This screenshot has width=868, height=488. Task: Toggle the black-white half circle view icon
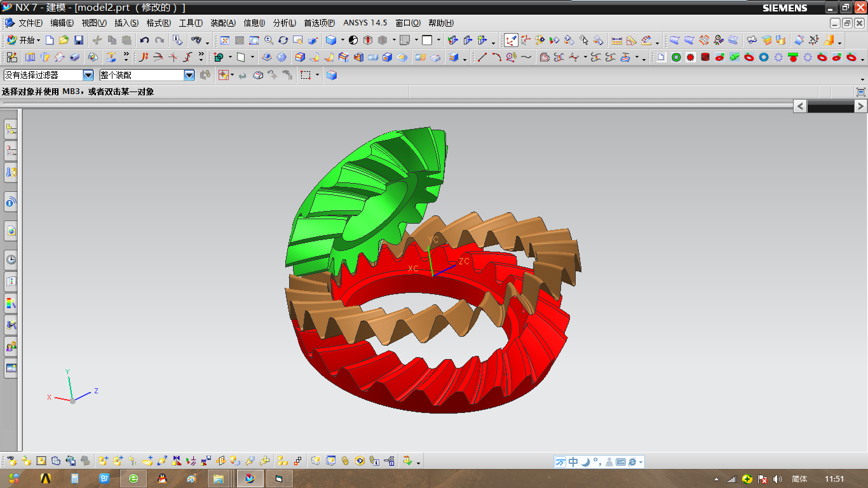tap(353, 40)
